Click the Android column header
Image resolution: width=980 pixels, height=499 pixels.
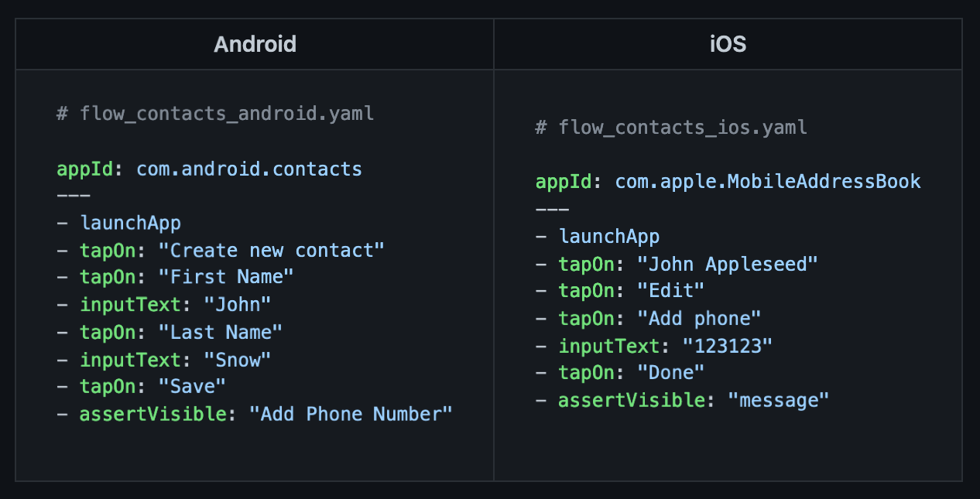[255, 44]
